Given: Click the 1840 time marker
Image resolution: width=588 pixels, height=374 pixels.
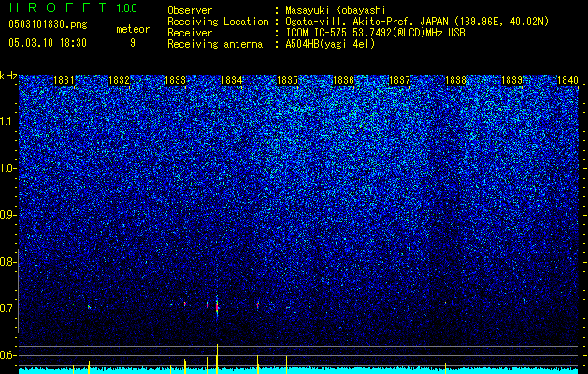Looking at the screenshot, I should (567, 80).
